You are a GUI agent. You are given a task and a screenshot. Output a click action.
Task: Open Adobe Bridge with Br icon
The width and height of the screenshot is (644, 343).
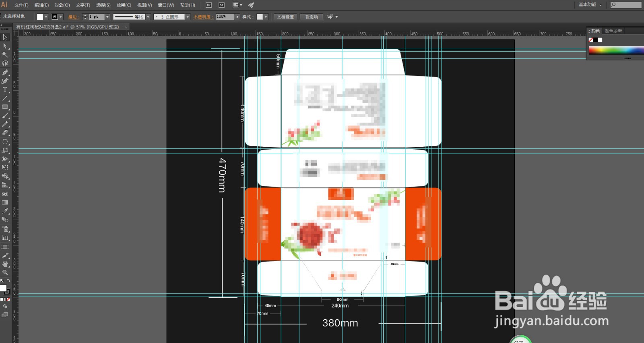click(x=208, y=5)
